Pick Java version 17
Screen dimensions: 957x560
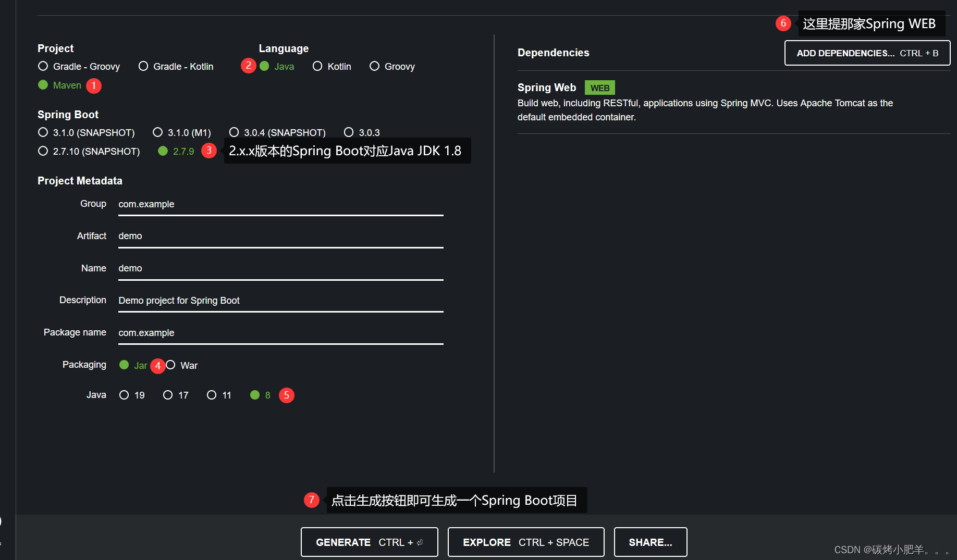[176, 395]
